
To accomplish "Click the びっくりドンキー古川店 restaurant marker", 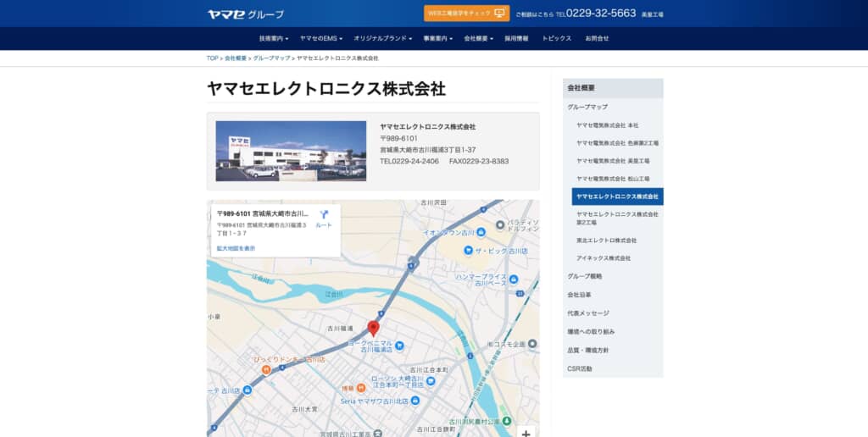I will click(x=266, y=369).
